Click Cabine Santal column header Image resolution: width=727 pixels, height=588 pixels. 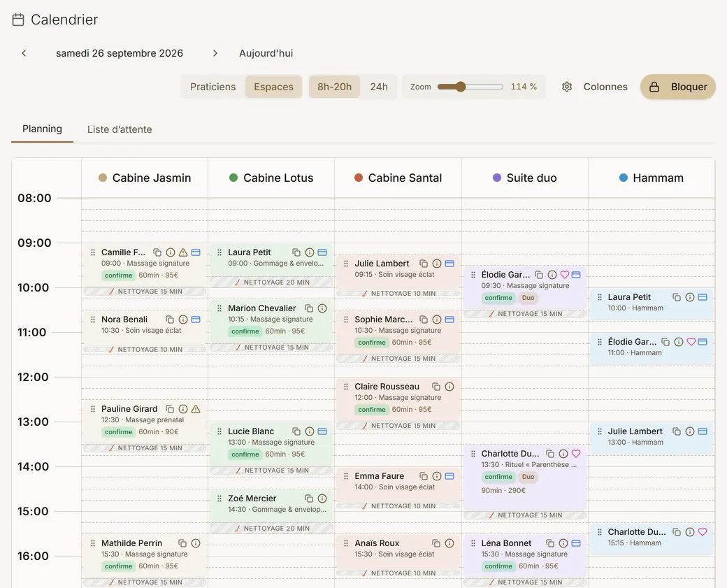[x=398, y=178]
